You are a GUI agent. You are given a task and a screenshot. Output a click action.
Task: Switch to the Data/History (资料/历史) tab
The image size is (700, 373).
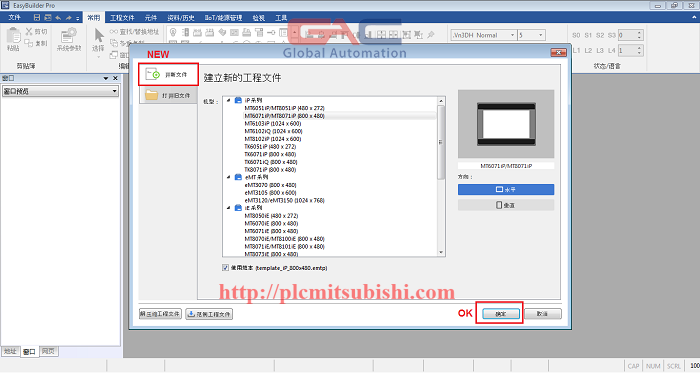(x=181, y=18)
